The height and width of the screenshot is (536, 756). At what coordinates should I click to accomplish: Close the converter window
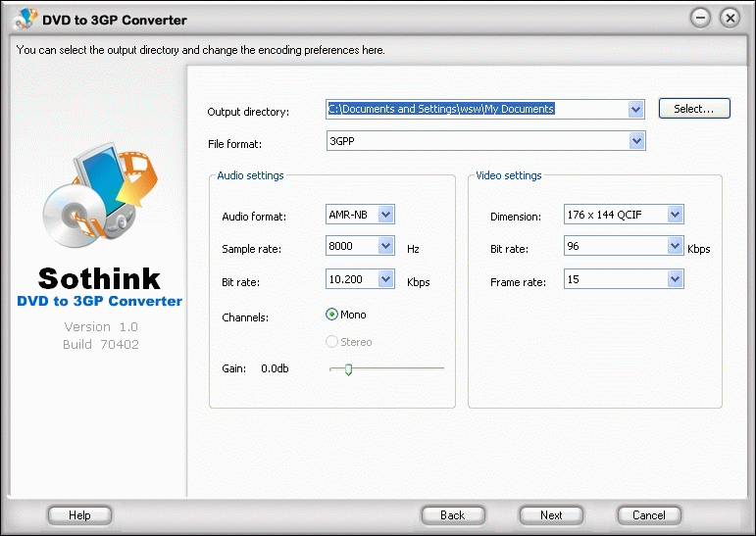[730, 19]
